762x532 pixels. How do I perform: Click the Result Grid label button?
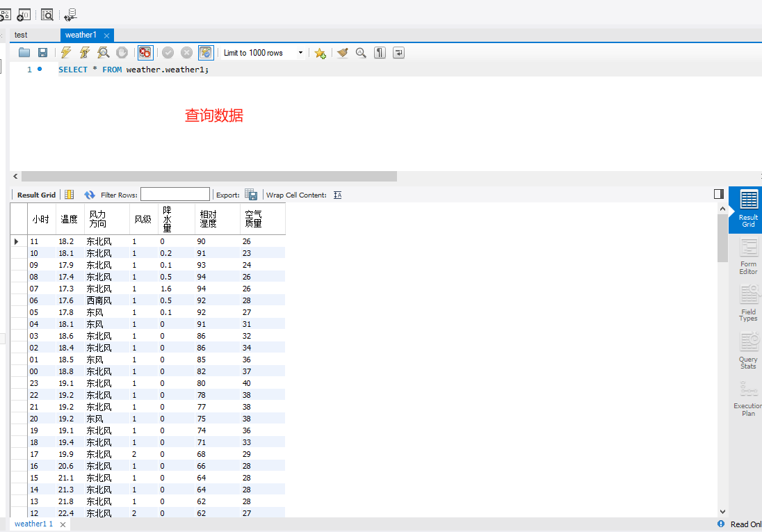coord(36,195)
